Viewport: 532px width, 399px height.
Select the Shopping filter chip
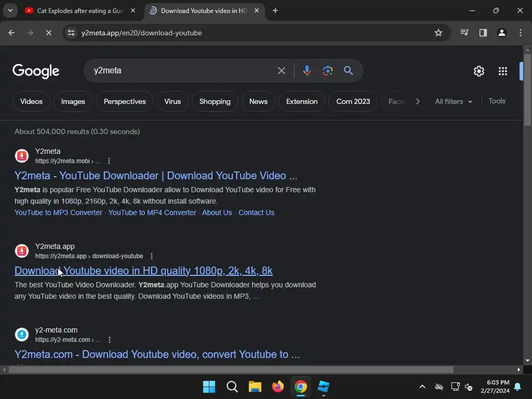coord(215,101)
